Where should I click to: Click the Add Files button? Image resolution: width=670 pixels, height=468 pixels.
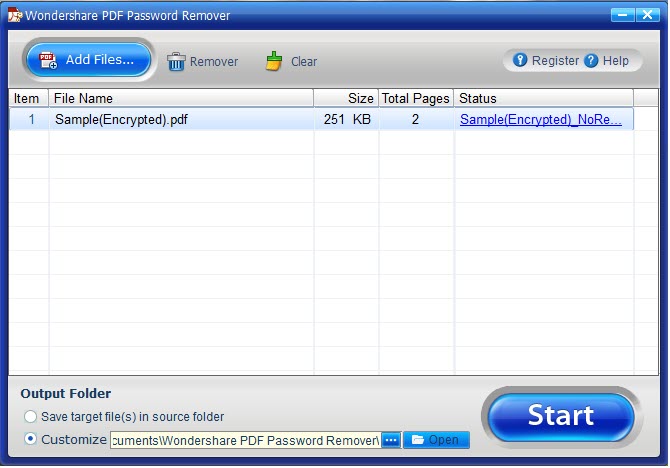coord(88,60)
